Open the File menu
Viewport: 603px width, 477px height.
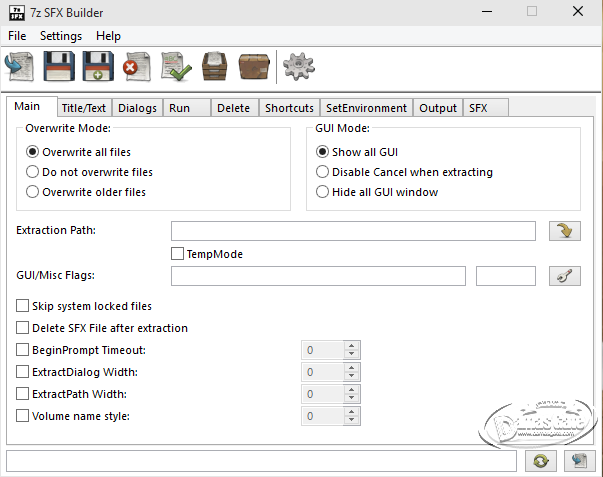click(17, 36)
